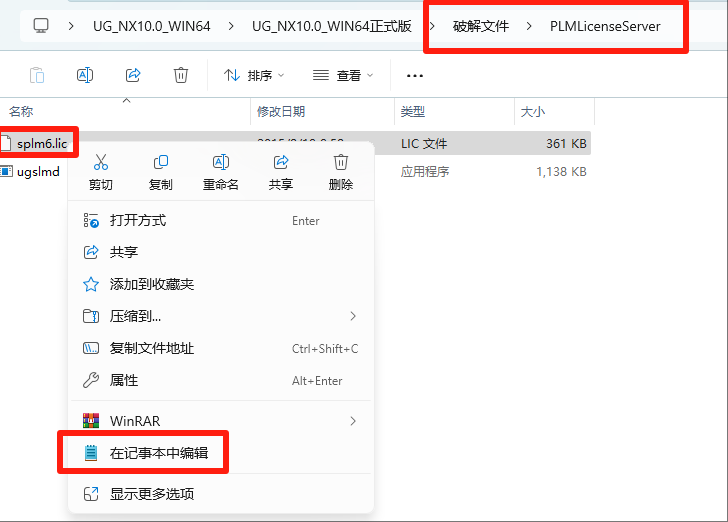Open the 排序 sort dropdown
Screen dimensions: 728x522
[254, 75]
